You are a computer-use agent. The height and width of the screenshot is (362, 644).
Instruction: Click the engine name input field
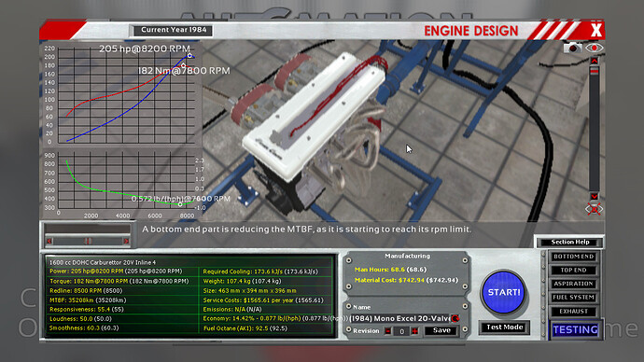point(400,318)
